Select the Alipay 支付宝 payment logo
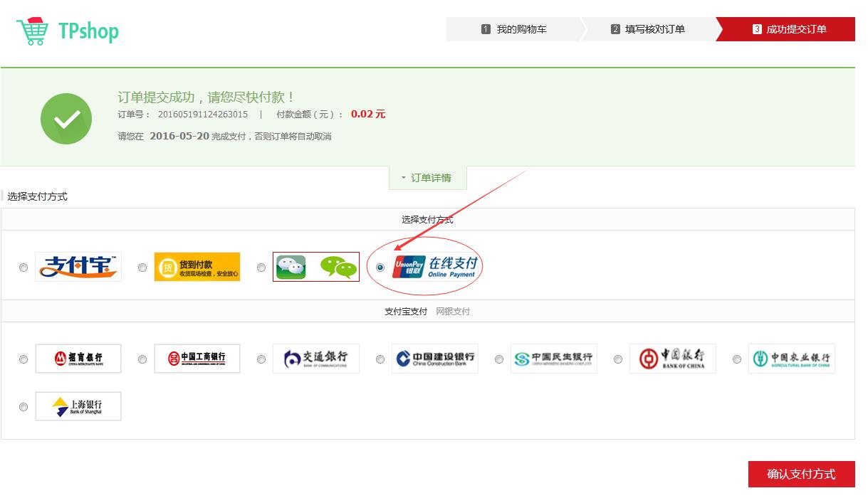Image resolution: width=868 pixels, height=503 pixels. [78, 266]
